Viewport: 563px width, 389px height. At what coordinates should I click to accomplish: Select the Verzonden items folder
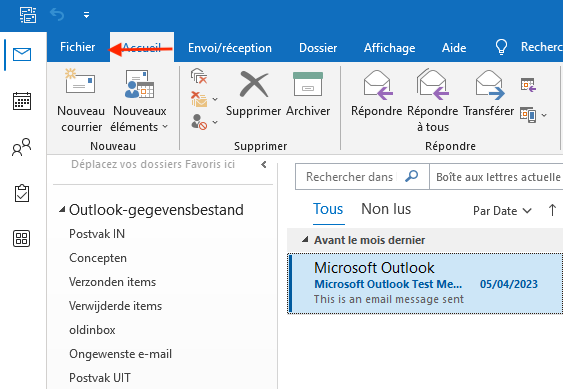pos(112,282)
